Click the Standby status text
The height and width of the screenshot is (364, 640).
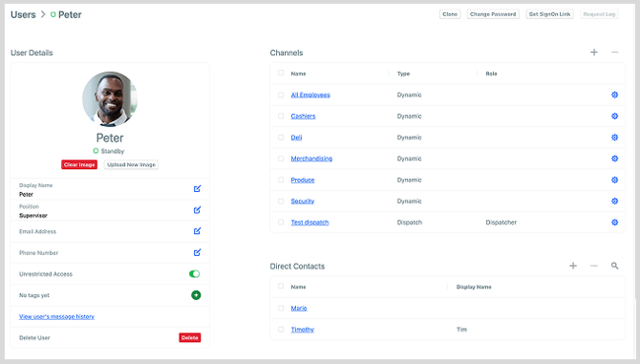113,151
